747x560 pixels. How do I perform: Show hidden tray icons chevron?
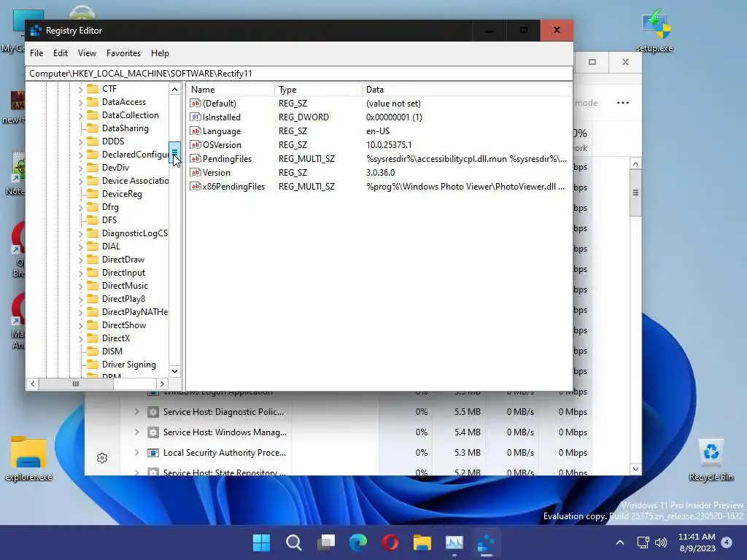click(620, 542)
